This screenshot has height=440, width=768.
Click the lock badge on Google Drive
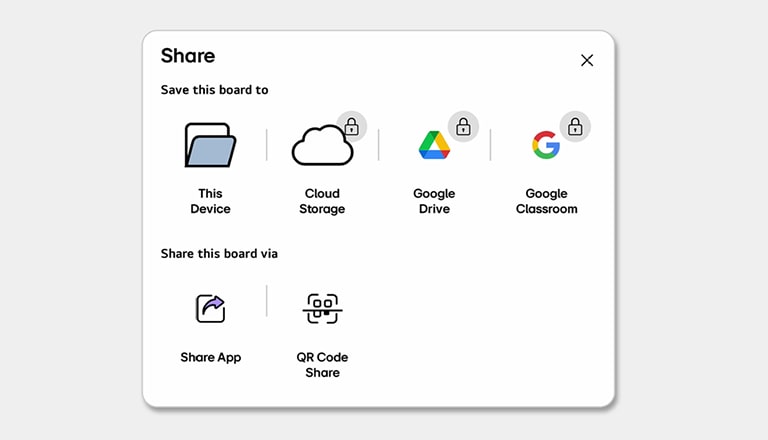(463, 126)
